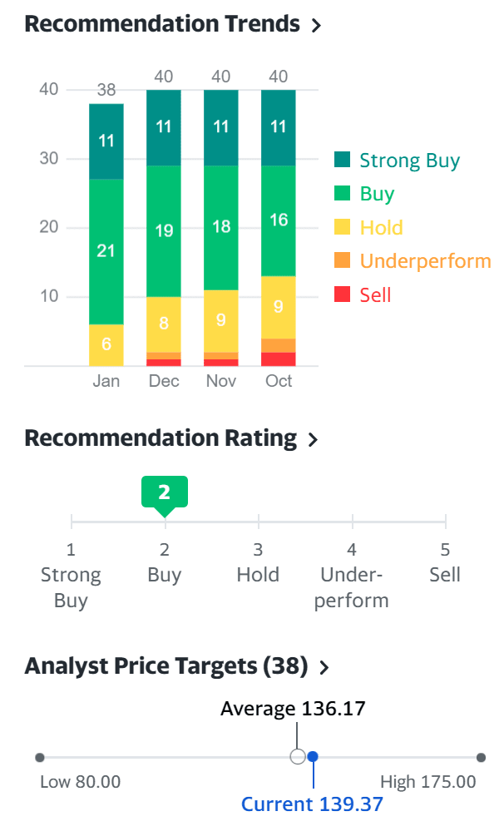Click the Buy green legend swatch
The image size is (504, 831).
click(x=342, y=194)
